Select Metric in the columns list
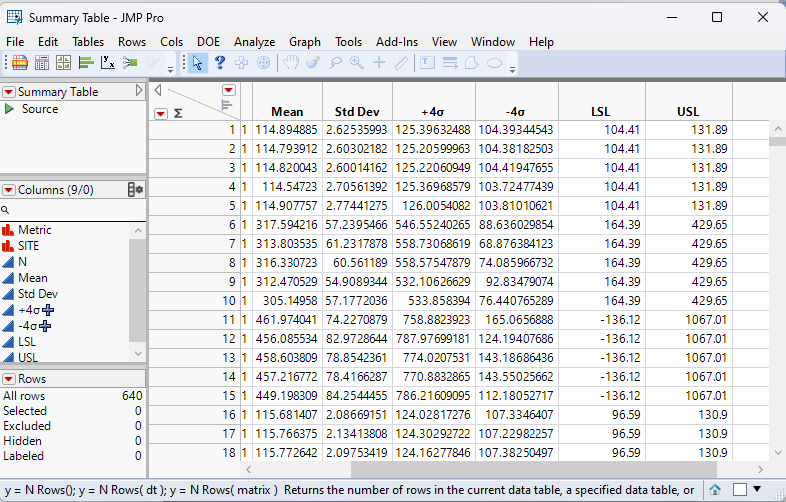The width and height of the screenshot is (786, 502). (35, 230)
